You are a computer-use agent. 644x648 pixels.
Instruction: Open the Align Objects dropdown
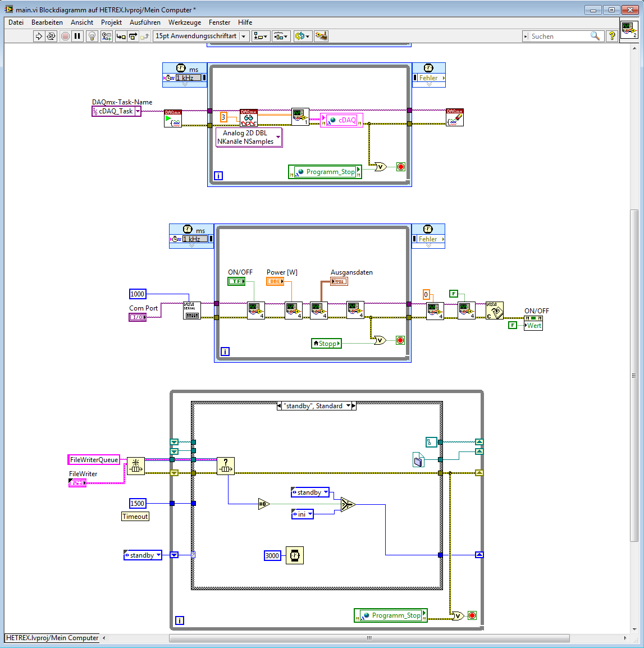point(261,36)
